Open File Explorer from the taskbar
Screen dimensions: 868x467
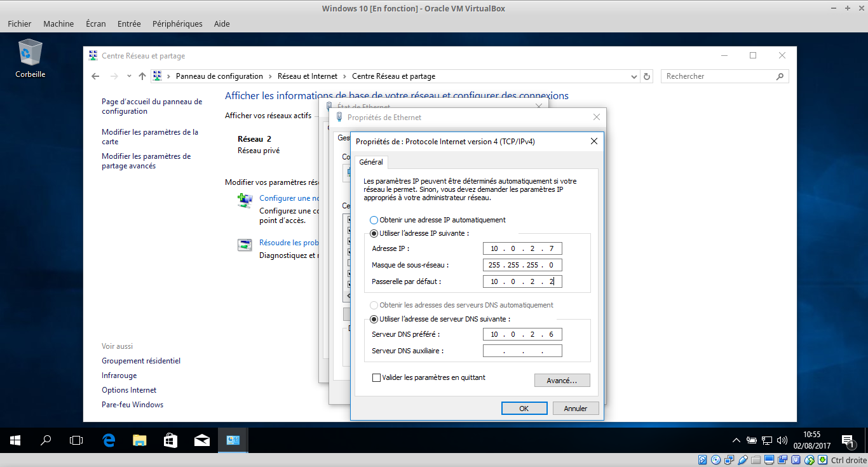tap(139, 440)
